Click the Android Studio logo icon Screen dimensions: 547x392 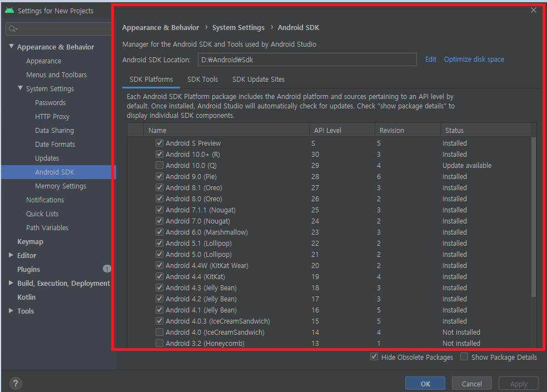click(9, 11)
